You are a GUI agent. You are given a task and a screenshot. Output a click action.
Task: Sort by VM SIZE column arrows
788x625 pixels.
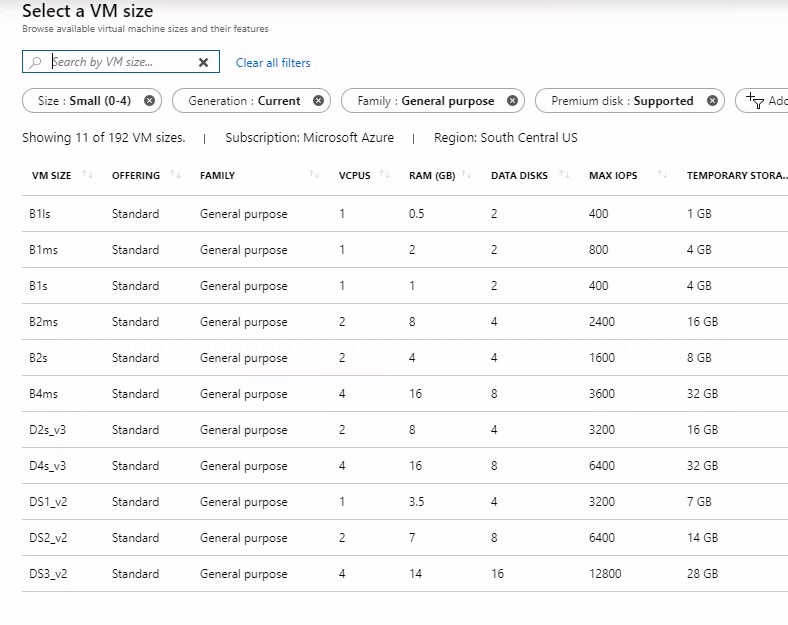(x=87, y=174)
